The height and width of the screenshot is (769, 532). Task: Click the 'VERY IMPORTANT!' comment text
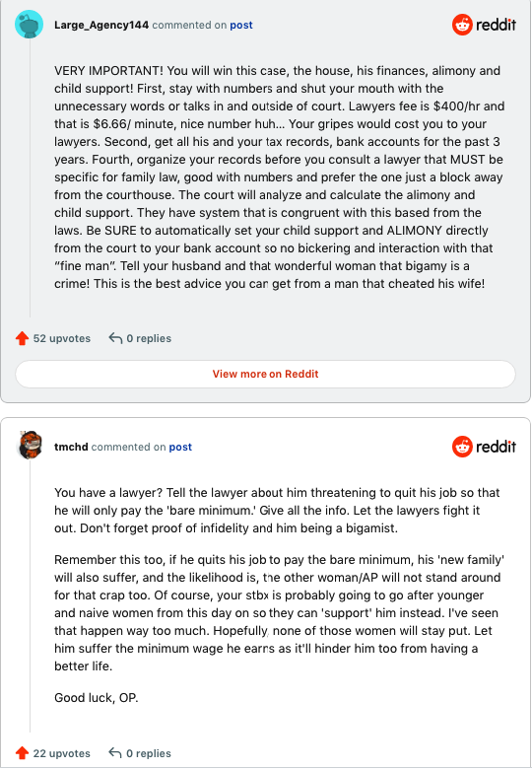(279, 177)
